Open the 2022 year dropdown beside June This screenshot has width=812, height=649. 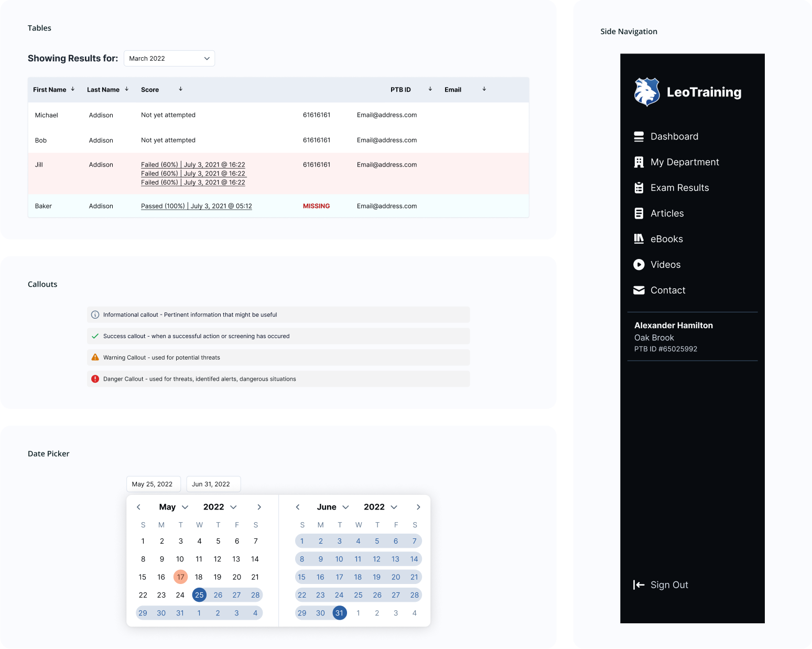394,507
